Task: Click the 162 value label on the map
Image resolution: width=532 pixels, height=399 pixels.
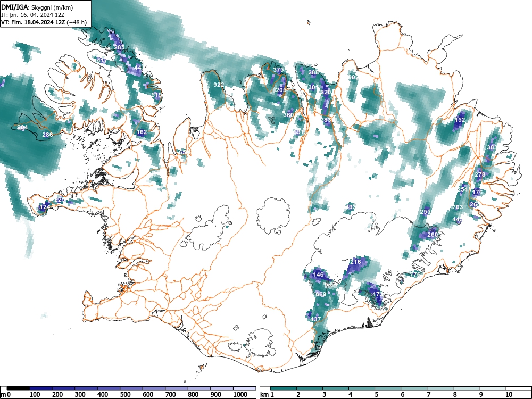Action: 142,132
